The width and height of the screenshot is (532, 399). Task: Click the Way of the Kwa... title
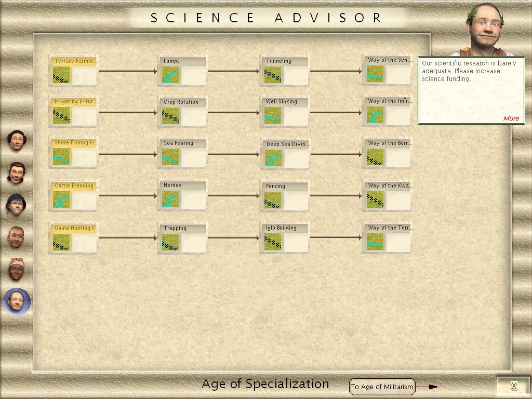[x=391, y=185]
